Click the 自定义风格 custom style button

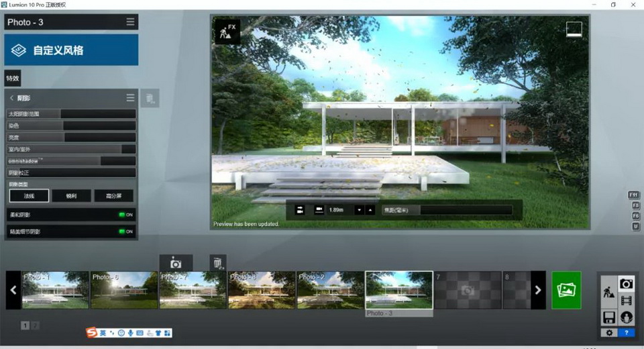(71, 50)
